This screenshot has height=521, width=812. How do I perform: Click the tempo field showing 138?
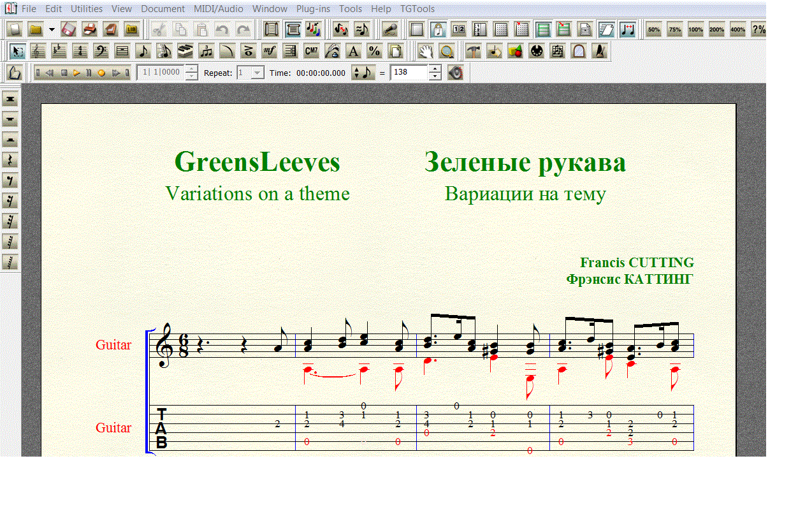pos(409,73)
